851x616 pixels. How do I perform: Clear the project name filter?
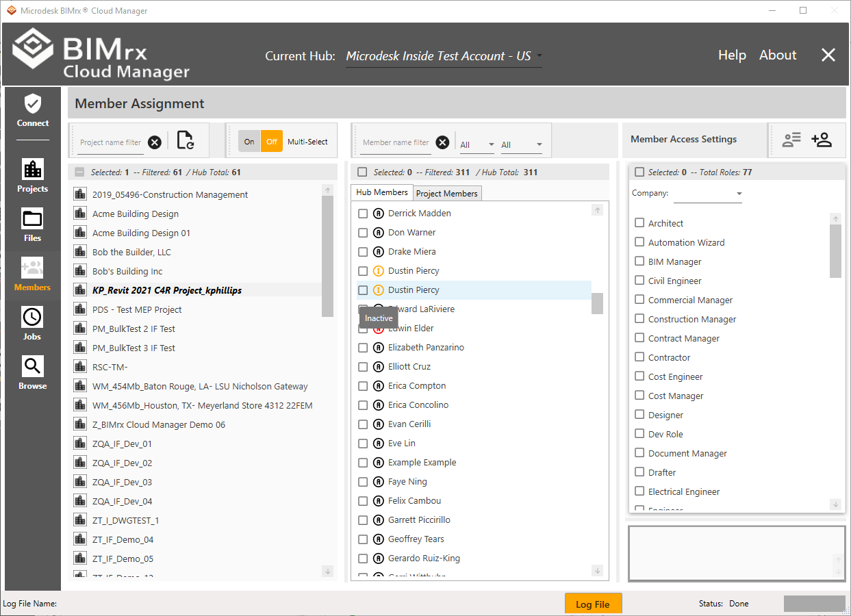(x=155, y=142)
